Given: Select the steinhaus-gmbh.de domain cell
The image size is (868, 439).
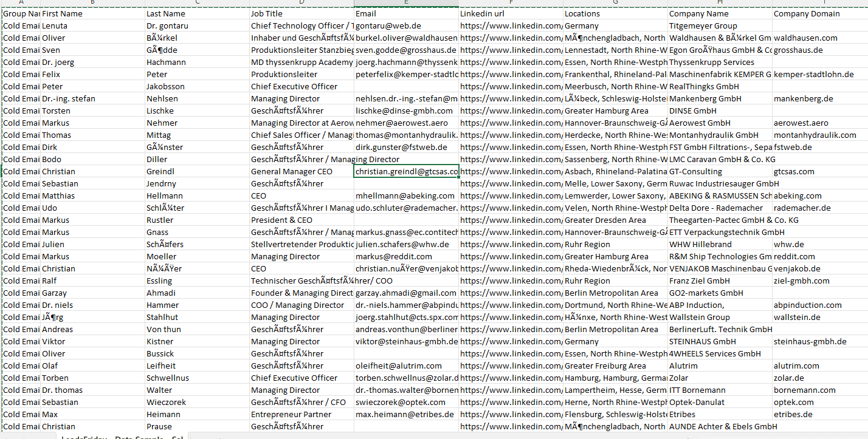Looking at the screenshot, I should pyautogui.click(x=820, y=341).
